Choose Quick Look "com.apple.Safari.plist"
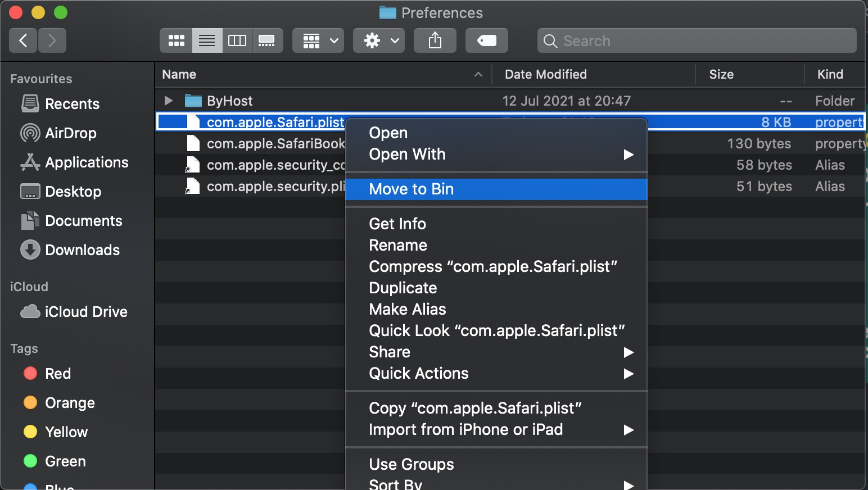Screen dimensions: 868x490 pyautogui.click(x=496, y=331)
